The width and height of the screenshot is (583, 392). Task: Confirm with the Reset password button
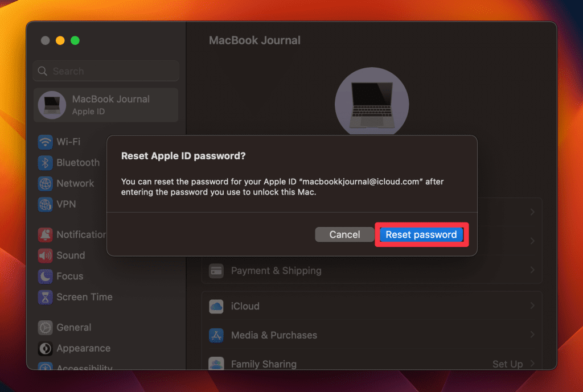[421, 234]
